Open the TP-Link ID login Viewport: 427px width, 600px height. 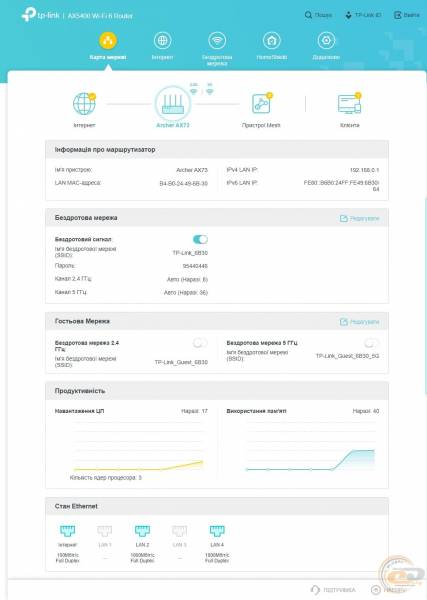coord(363,15)
